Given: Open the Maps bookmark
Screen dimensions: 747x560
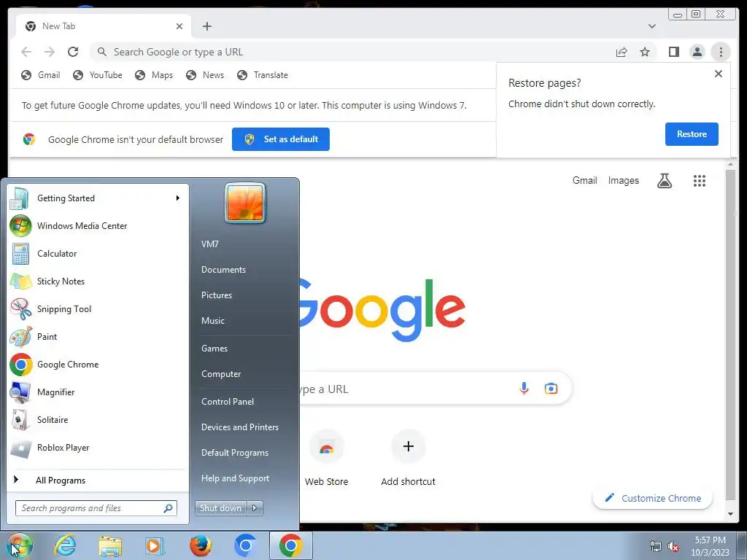Looking at the screenshot, I should pyautogui.click(x=154, y=75).
